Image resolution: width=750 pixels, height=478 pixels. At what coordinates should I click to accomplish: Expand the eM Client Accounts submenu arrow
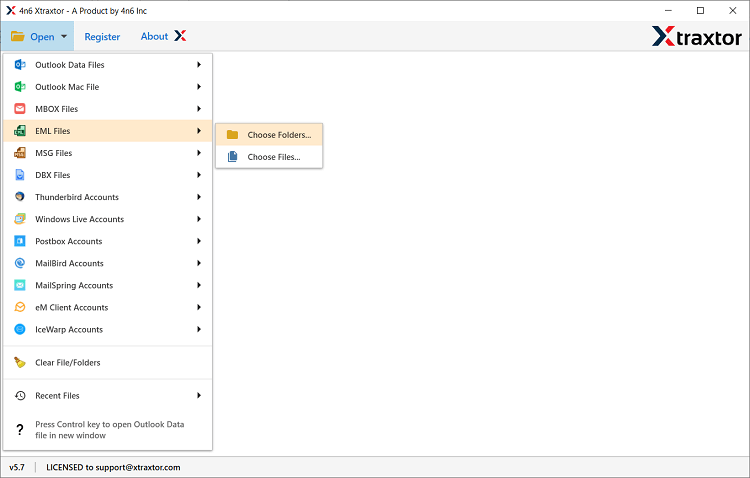[x=199, y=307]
